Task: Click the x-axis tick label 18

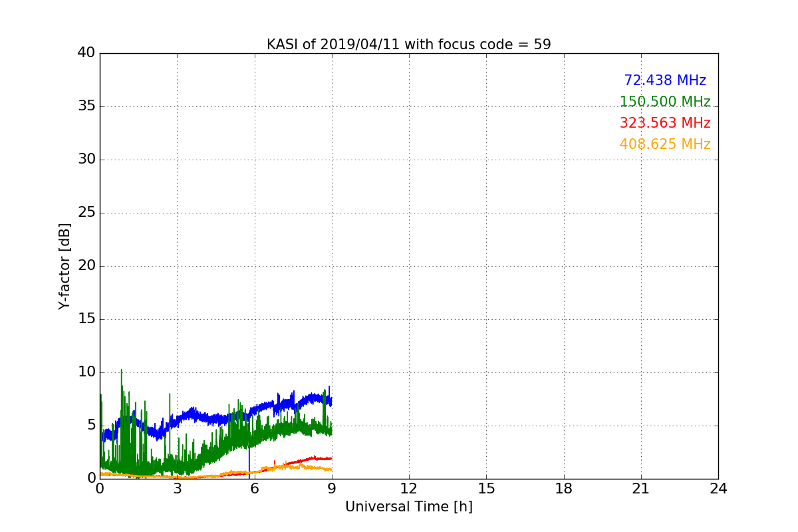Action: tap(563, 489)
